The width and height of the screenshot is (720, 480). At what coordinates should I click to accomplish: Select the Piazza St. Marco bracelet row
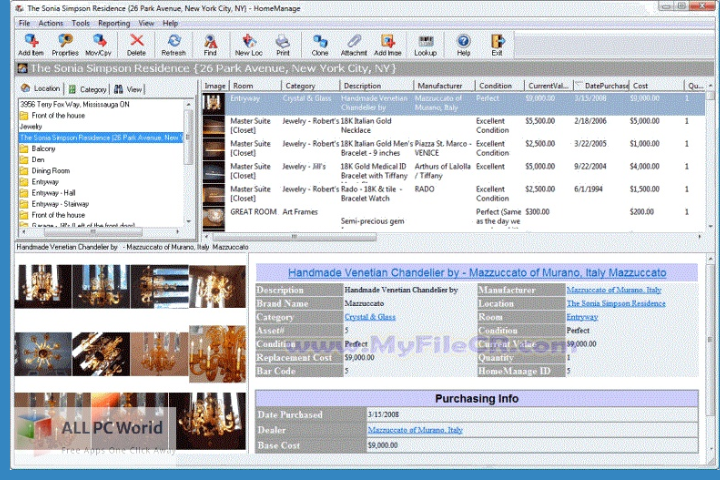453,148
